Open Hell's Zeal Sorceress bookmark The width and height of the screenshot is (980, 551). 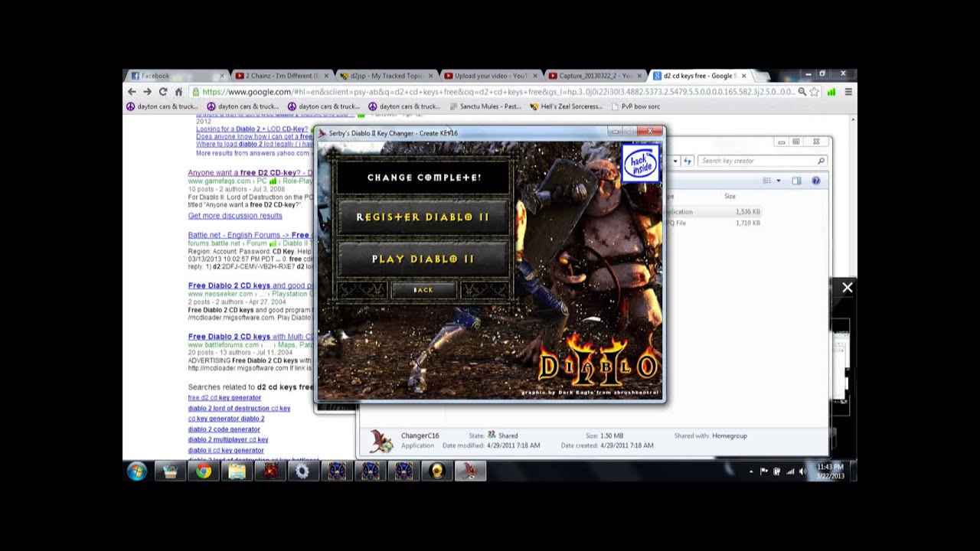(x=566, y=106)
